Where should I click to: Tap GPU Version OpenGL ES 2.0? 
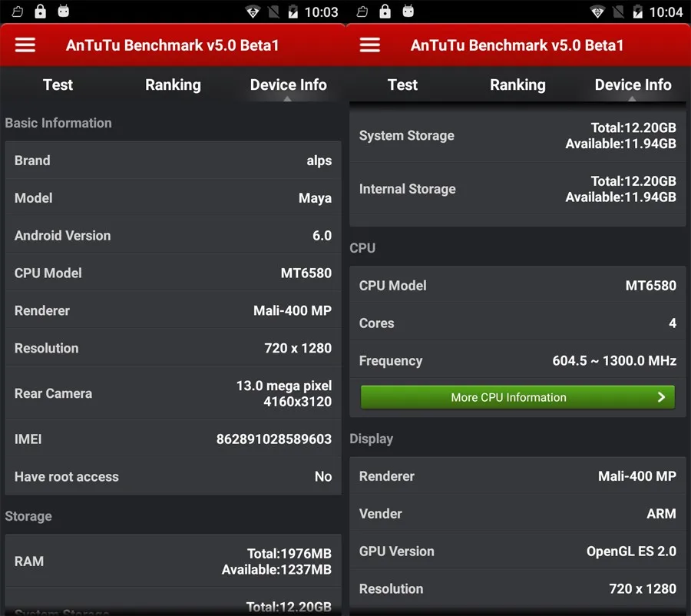(x=631, y=551)
